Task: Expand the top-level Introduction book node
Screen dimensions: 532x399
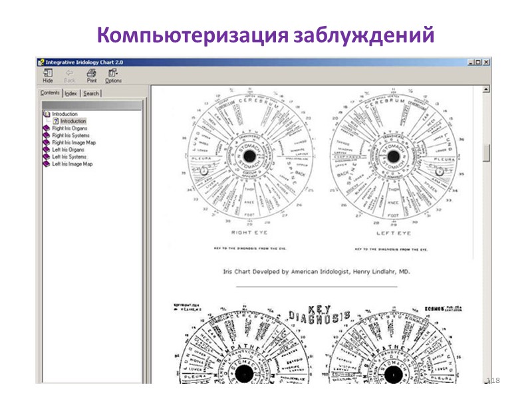Action: pos(47,114)
